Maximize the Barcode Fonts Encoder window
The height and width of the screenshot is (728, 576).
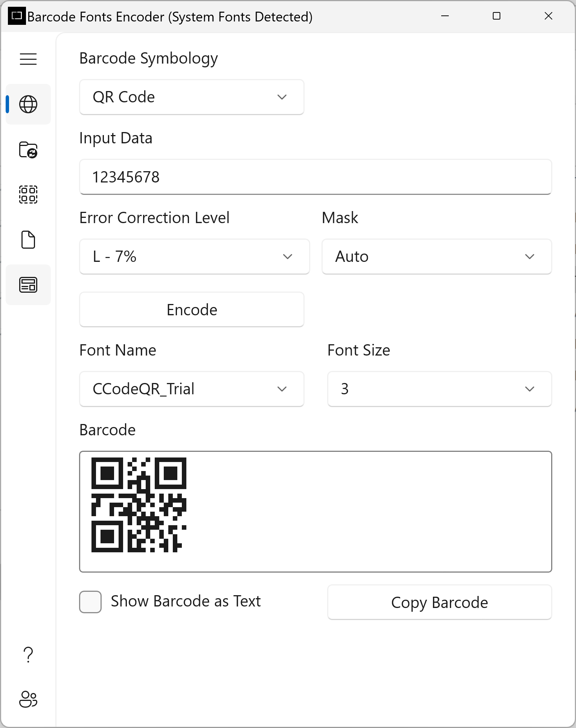tap(497, 16)
